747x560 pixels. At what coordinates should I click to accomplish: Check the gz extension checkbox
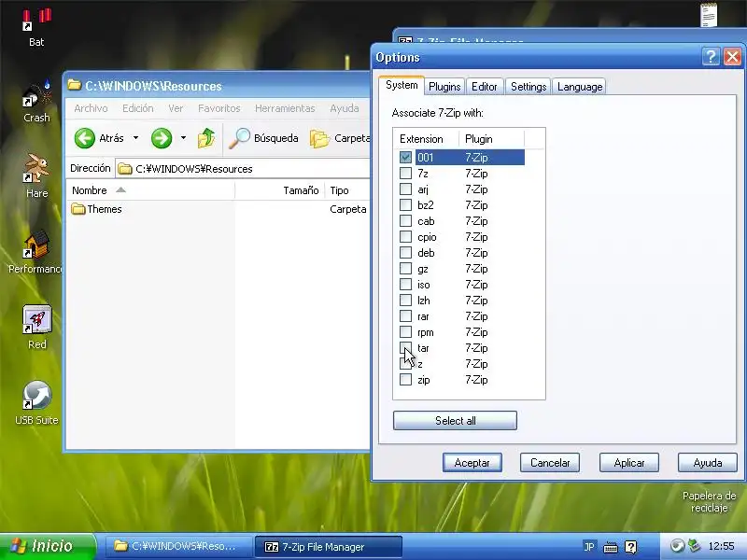click(x=405, y=269)
